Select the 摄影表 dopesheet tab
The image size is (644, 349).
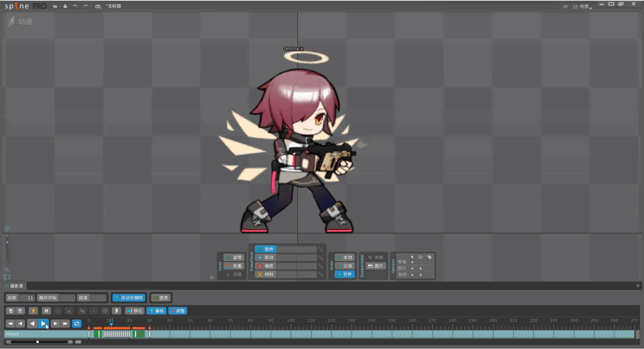pyautogui.click(x=14, y=286)
